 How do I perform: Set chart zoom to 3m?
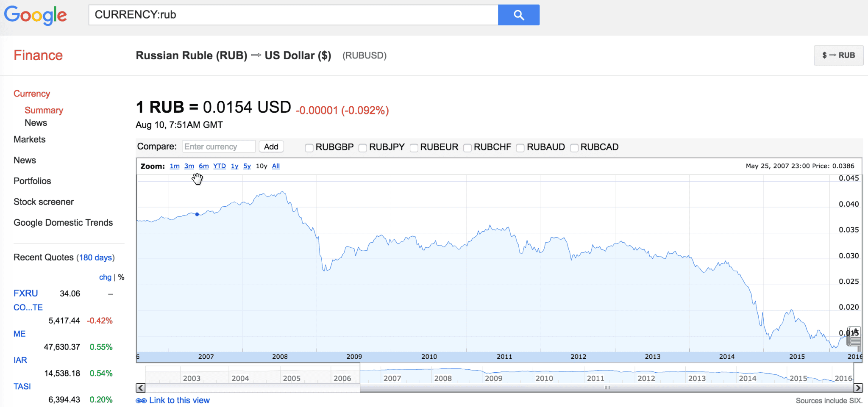(x=189, y=166)
